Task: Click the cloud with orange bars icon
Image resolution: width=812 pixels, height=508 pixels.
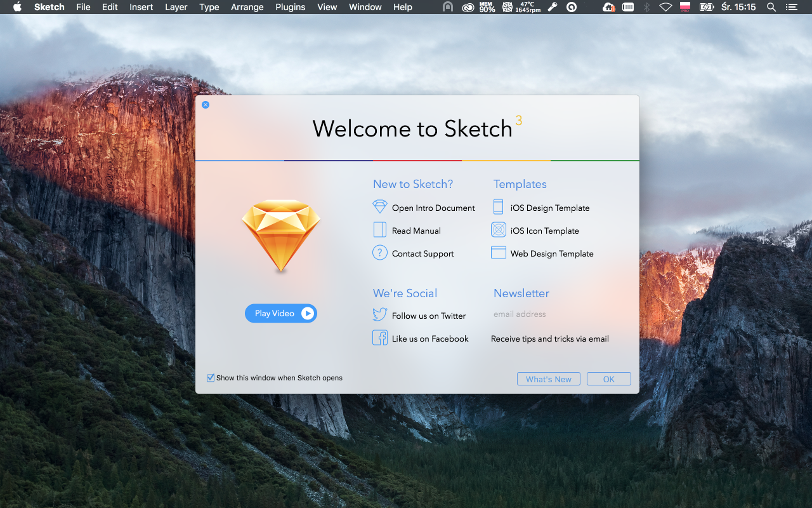Action: click(609, 7)
